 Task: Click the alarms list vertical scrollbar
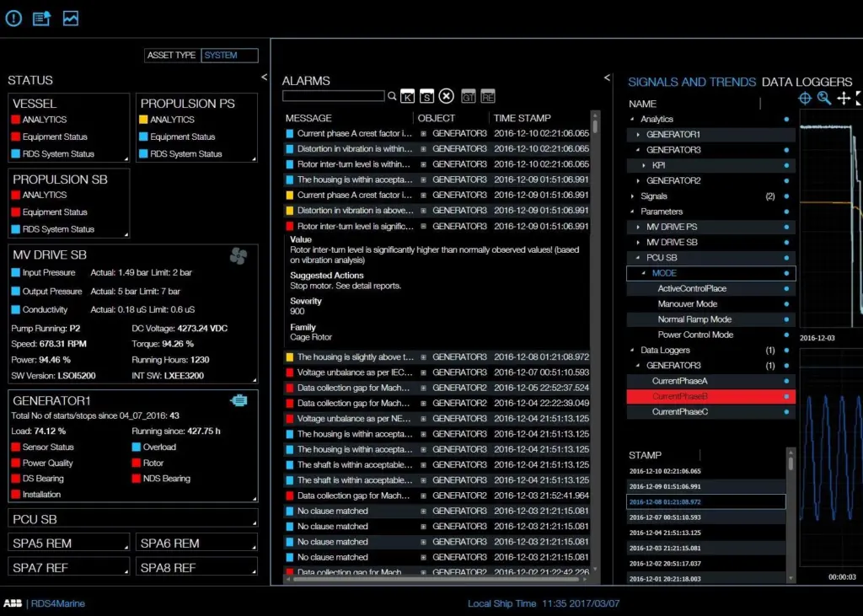(595, 341)
